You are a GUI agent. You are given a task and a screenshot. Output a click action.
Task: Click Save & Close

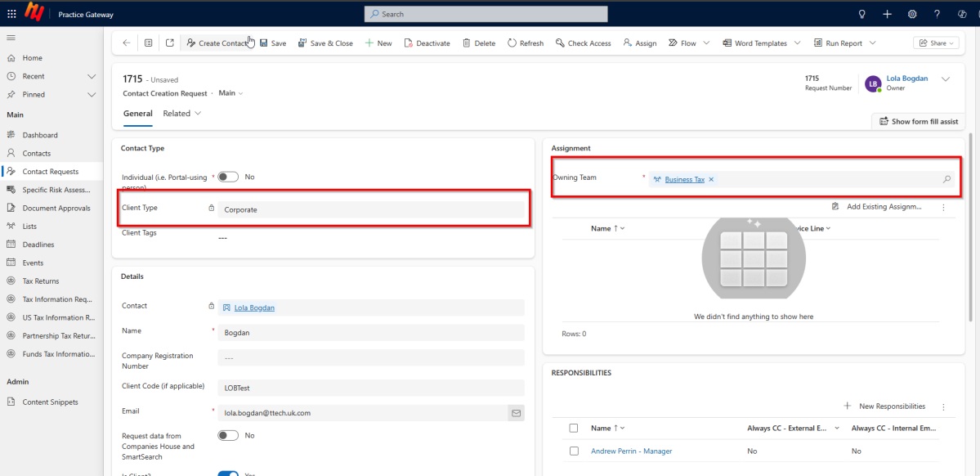(x=325, y=43)
